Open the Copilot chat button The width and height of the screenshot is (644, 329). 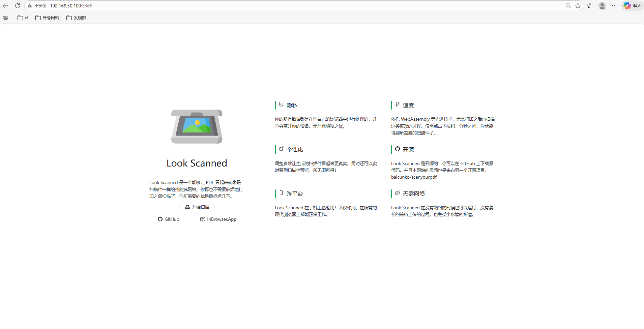click(x=632, y=6)
